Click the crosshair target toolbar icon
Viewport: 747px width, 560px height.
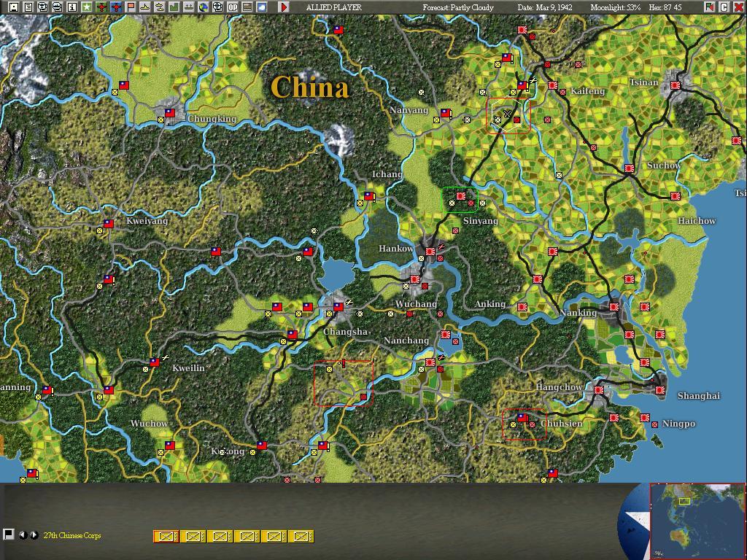[217, 7]
